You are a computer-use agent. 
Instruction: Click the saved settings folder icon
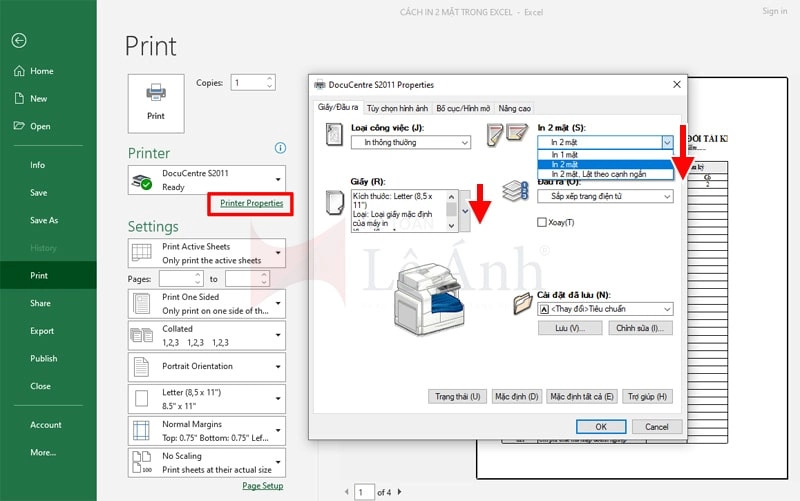tap(522, 303)
